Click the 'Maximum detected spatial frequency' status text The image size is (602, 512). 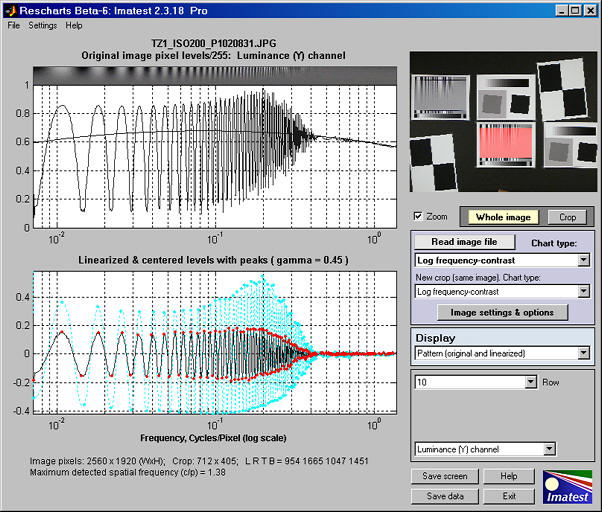(x=127, y=472)
